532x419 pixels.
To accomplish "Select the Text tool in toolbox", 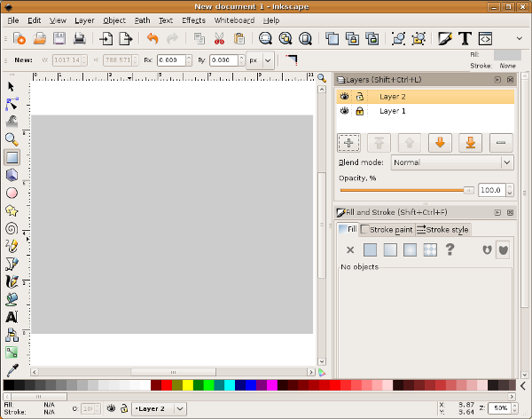I will coord(12,316).
